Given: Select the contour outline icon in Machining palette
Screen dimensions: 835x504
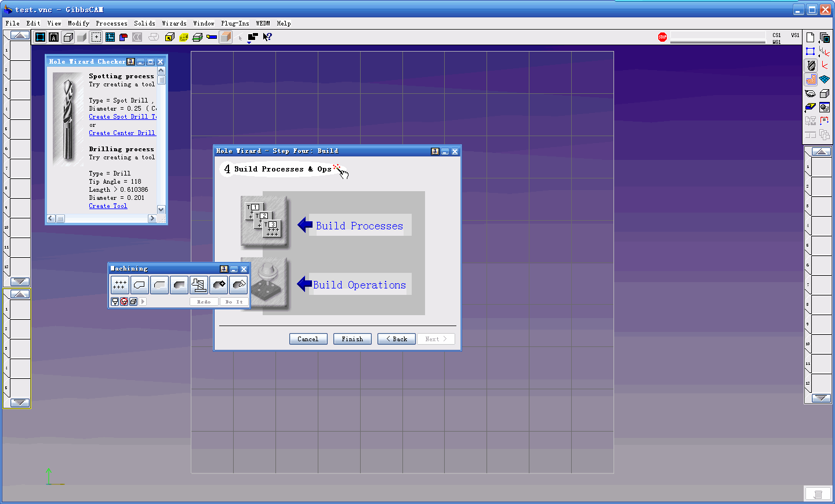Looking at the screenshot, I should coord(140,284).
